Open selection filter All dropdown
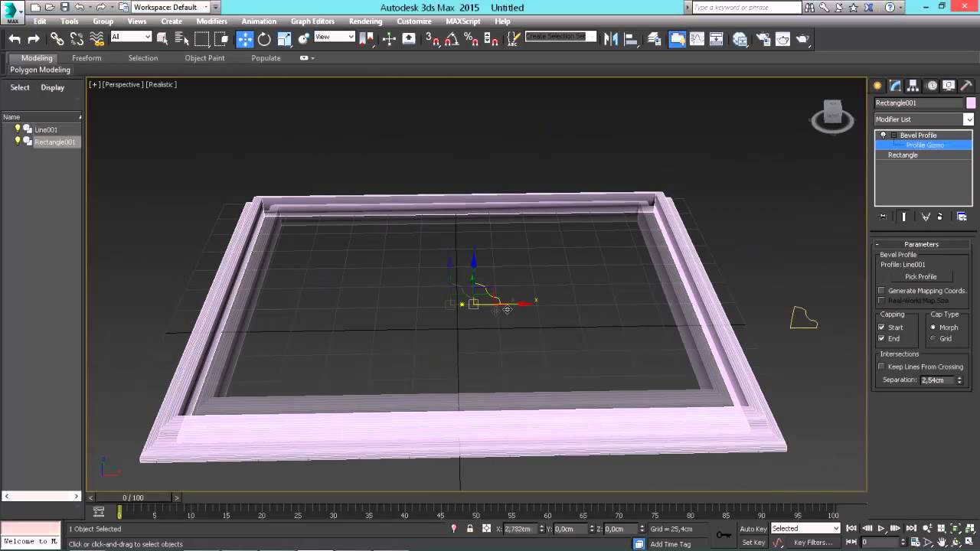Viewport: 980px width, 551px height. point(131,37)
